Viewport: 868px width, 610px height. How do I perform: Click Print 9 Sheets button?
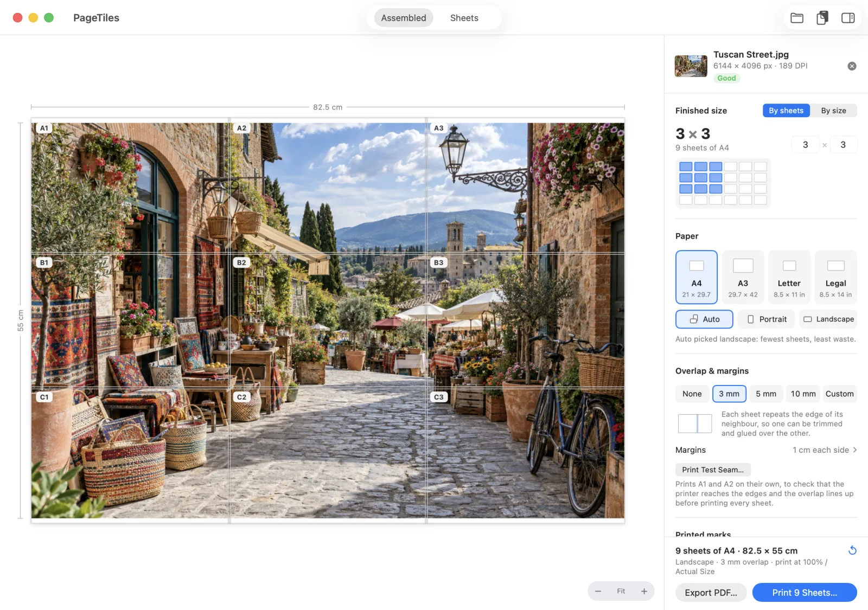tap(805, 593)
